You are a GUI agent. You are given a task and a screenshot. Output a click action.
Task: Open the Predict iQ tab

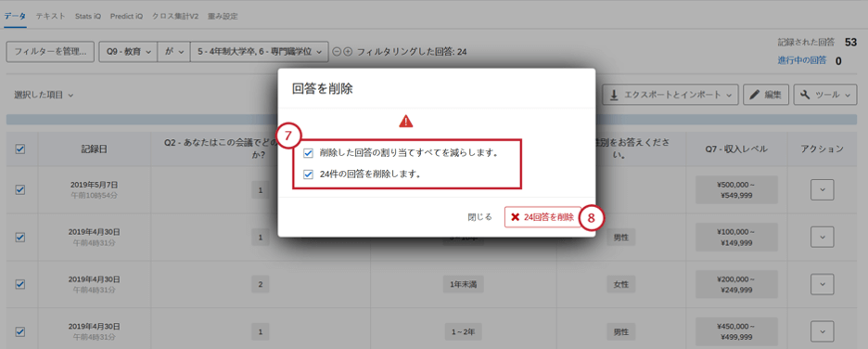point(126,16)
